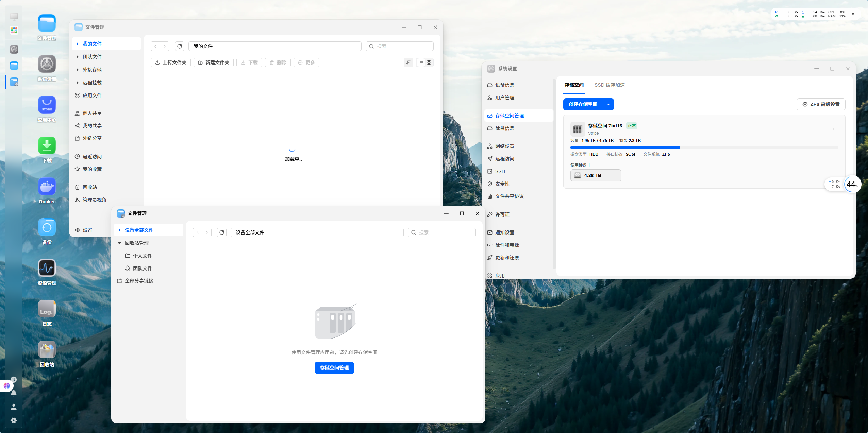
Task: Click the blue 存储空间管理 button
Action: pos(334,368)
